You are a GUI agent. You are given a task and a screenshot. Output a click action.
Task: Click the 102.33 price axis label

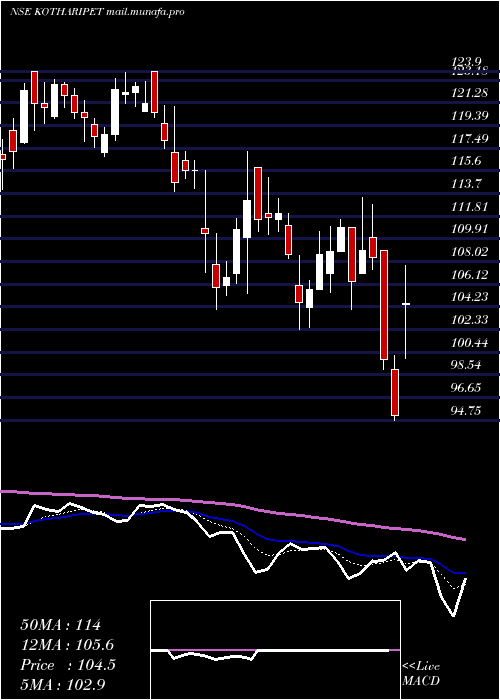coord(469,320)
